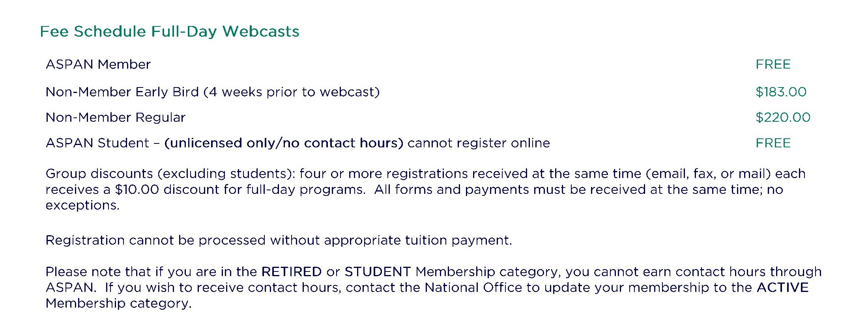Click bold text unlicensed only/no contact hours
Screen dimensions: 868x329
(284, 143)
